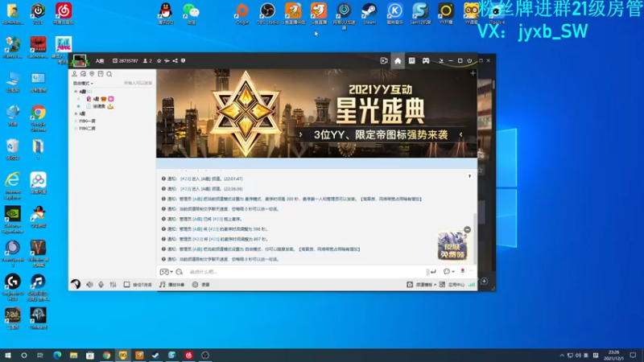
Task: Open the user list icon in sidebar
Action: [x=74, y=74]
